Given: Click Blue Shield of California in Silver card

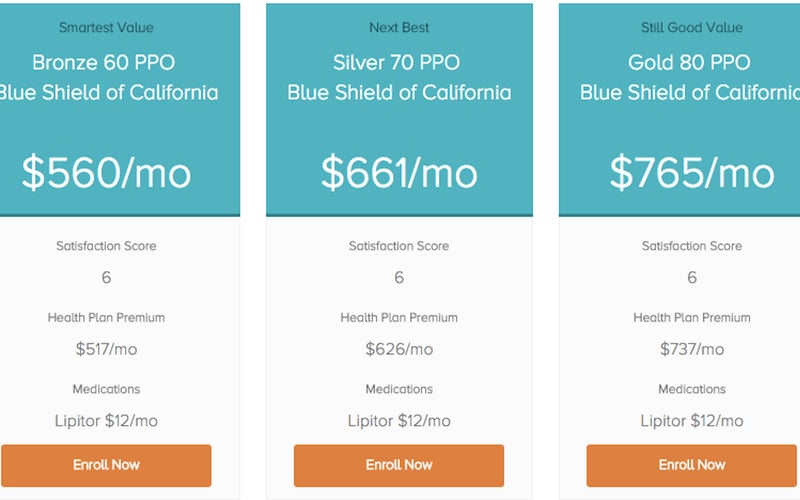Looking at the screenshot, I should coord(399,93).
